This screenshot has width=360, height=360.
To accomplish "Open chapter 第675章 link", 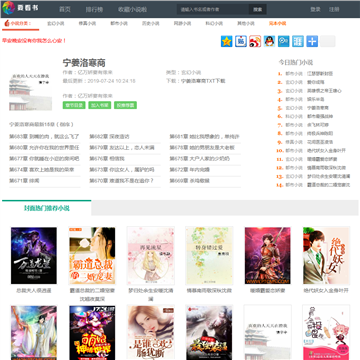I will click(200, 159).
